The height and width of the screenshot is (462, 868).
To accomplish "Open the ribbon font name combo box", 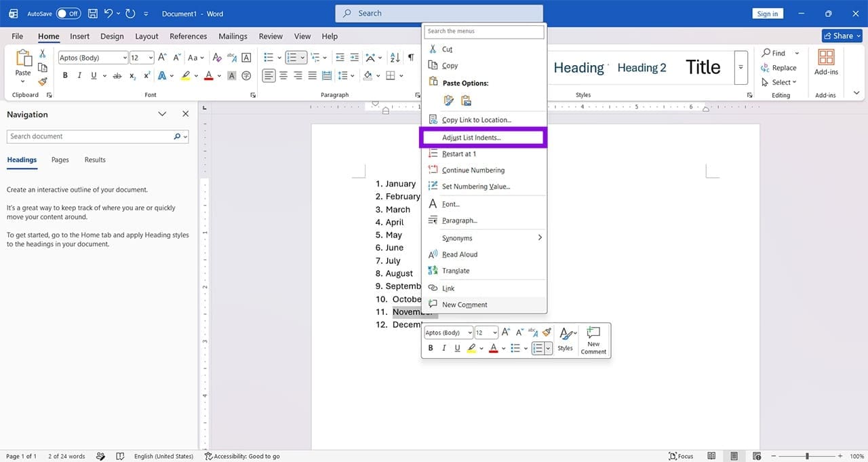I will (93, 58).
